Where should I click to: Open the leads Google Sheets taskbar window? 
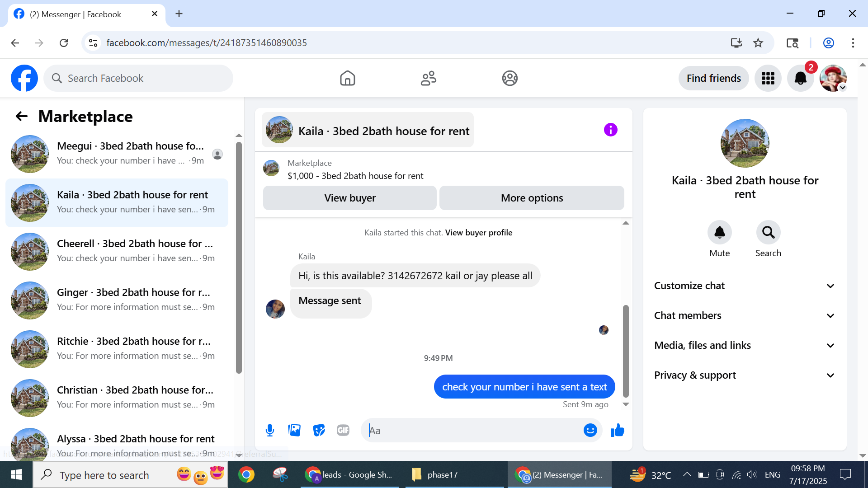pos(350,474)
